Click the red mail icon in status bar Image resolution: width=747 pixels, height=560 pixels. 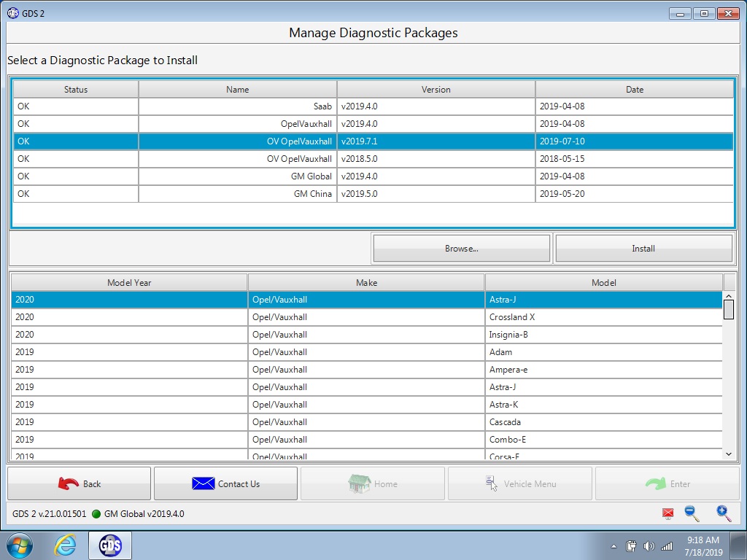click(668, 513)
